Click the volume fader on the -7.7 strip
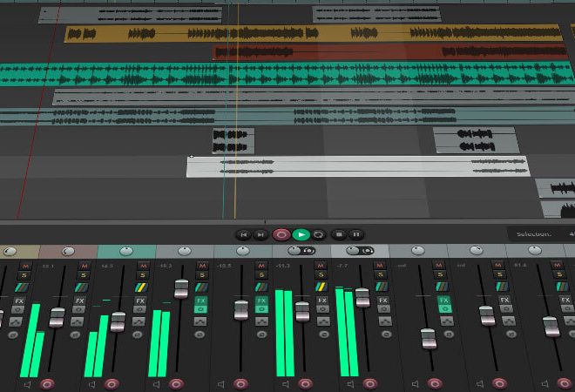The width and height of the screenshot is (575, 392). pyautogui.click(x=362, y=297)
